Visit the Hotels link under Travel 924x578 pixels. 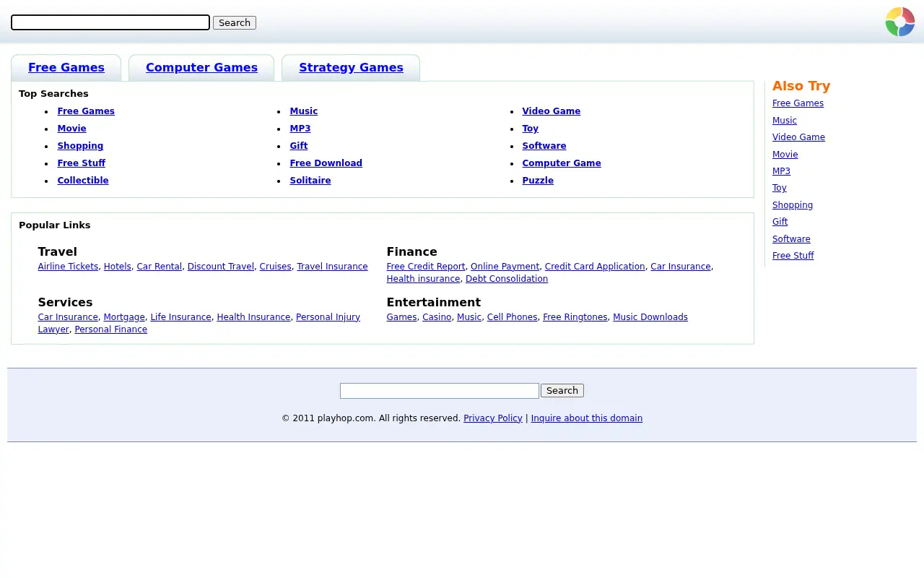tap(118, 267)
